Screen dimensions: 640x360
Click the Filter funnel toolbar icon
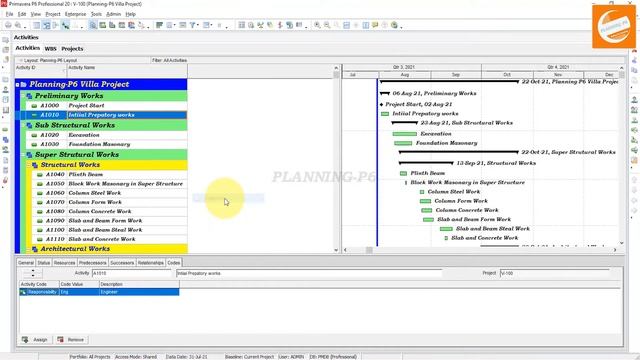point(192,25)
